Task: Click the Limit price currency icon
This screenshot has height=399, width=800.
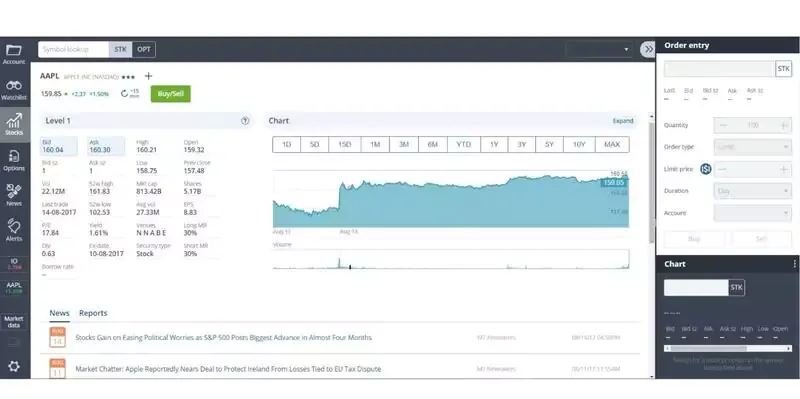Action: [706, 169]
